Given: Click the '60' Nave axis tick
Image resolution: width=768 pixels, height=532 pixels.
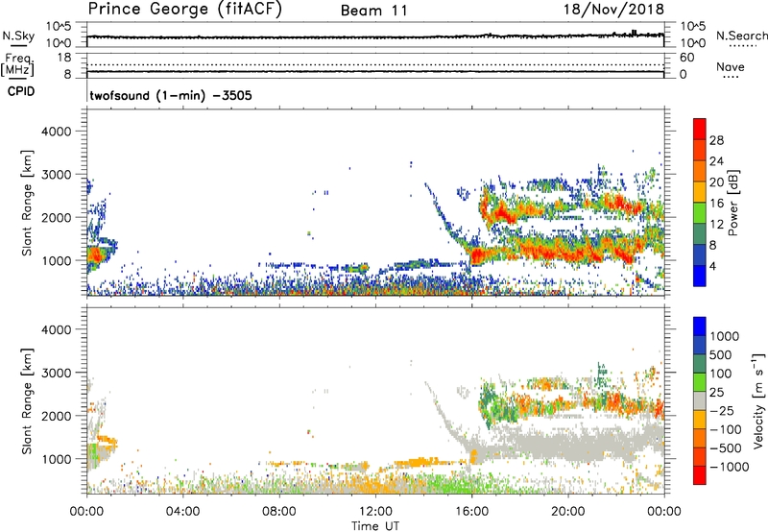Looking at the screenshot, I should (686, 58).
